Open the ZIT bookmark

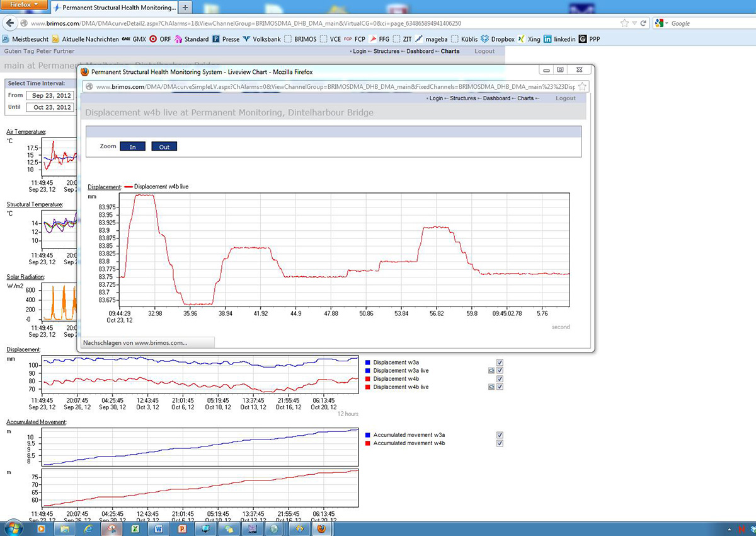(402, 39)
